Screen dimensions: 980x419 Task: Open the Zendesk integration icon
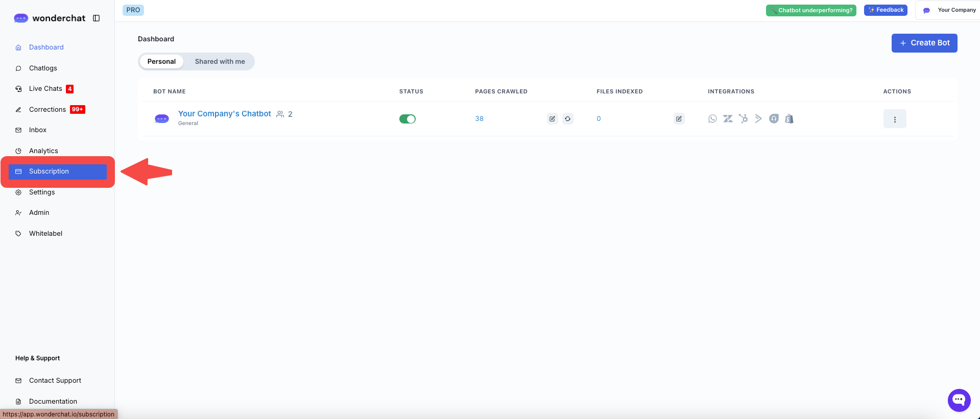point(728,119)
